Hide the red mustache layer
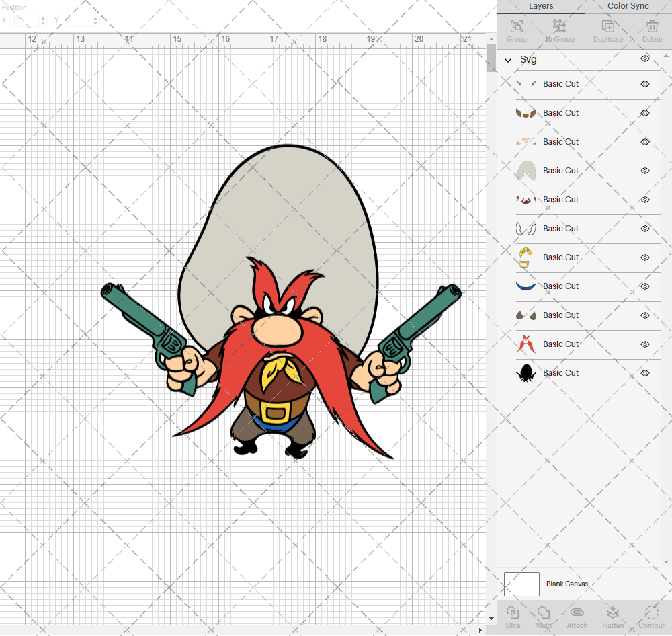The width and height of the screenshot is (672, 636). click(x=645, y=344)
